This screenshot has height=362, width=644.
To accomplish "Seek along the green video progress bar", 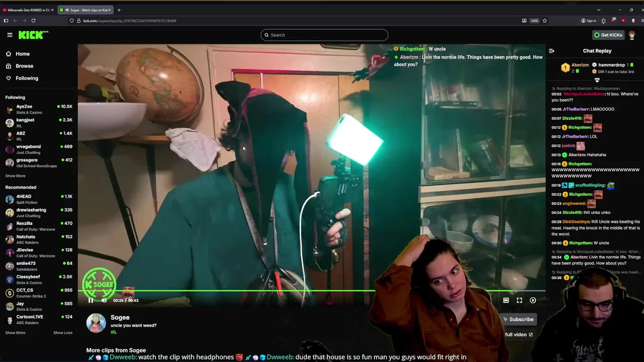I will coord(311,291).
